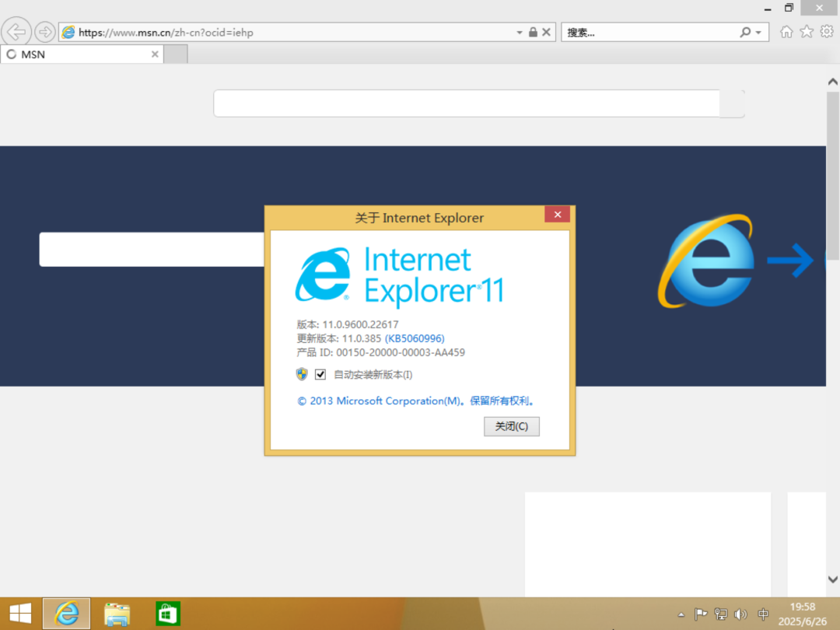The width and height of the screenshot is (840, 630).
Task: Close the MSN tab
Action: click(155, 54)
